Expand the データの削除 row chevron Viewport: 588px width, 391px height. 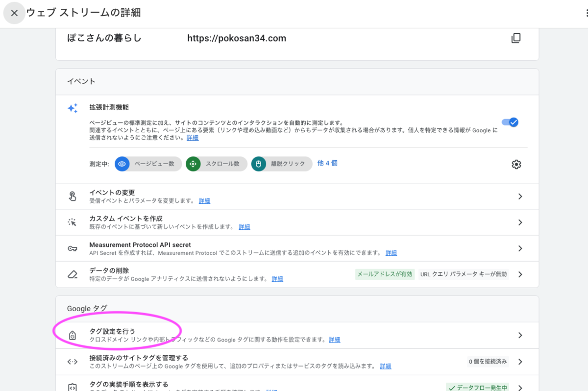[520, 274]
